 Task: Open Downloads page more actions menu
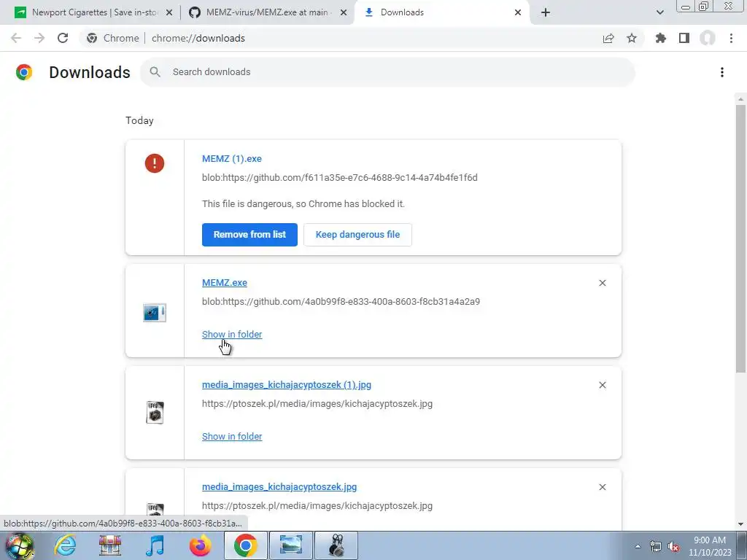pyautogui.click(x=722, y=72)
